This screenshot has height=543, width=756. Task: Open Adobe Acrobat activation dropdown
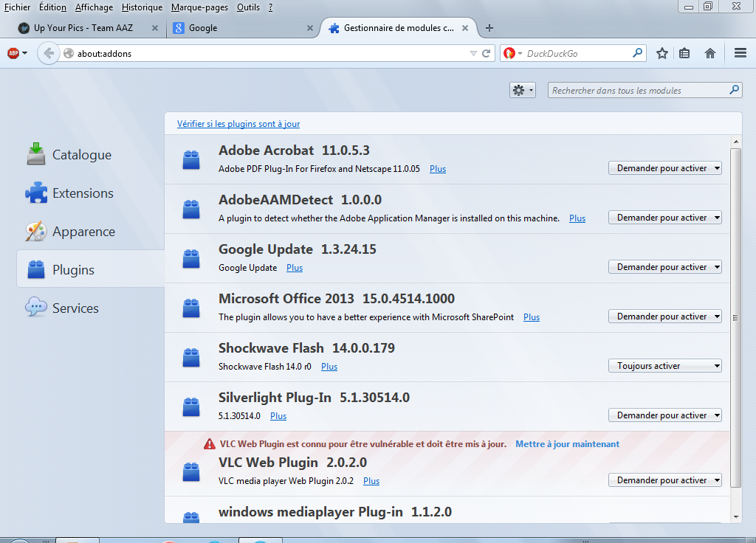pyautogui.click(x=665, y=167)
